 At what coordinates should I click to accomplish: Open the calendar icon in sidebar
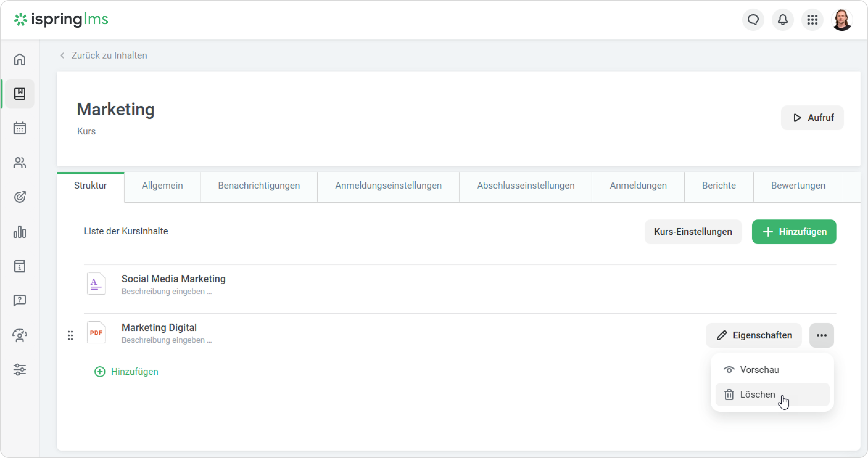pos(19,128)
